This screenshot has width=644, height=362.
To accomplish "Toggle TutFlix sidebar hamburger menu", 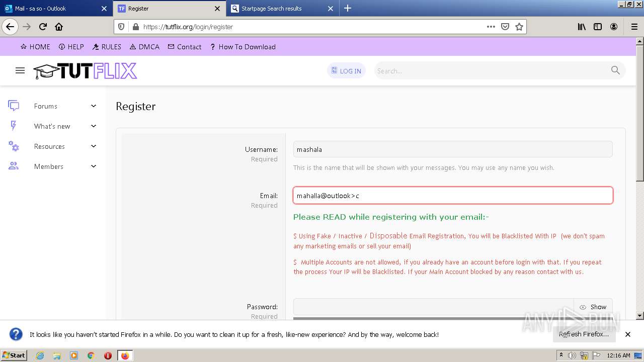I will [x=20, y=70].
